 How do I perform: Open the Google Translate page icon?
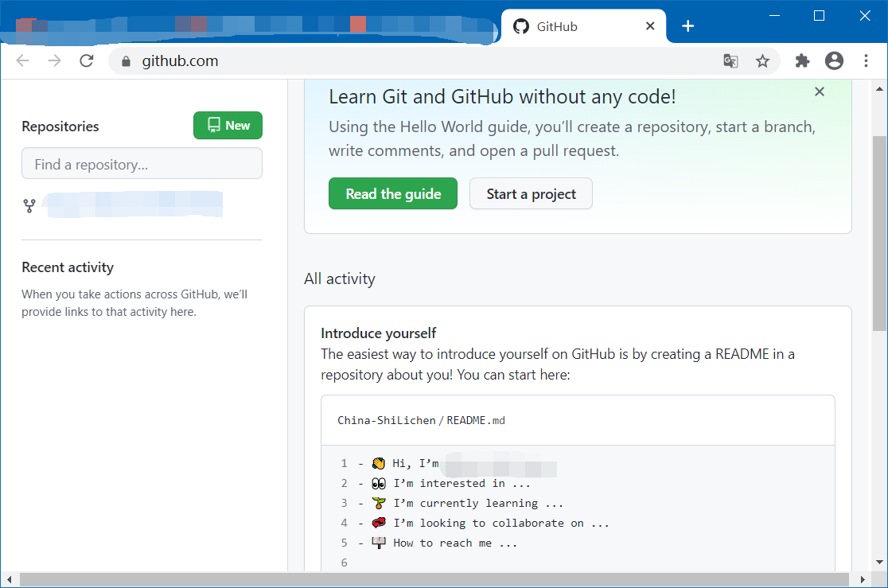pos(730,60)
